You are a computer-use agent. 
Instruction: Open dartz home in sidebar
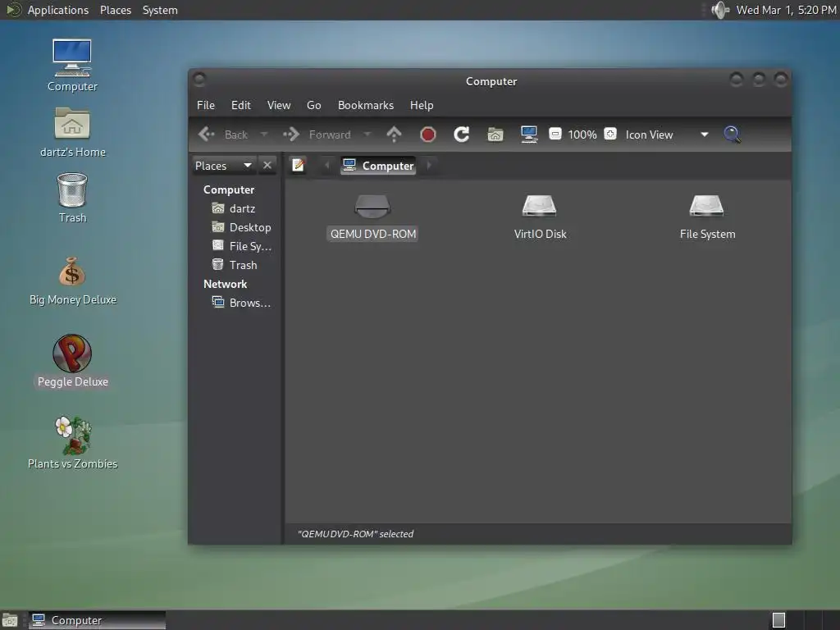(235, 208)
